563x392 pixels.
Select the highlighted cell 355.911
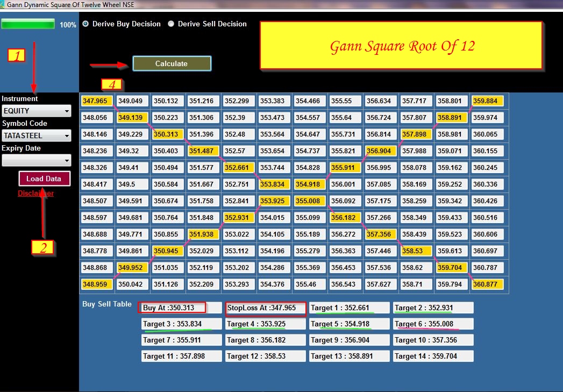point(345,167)
